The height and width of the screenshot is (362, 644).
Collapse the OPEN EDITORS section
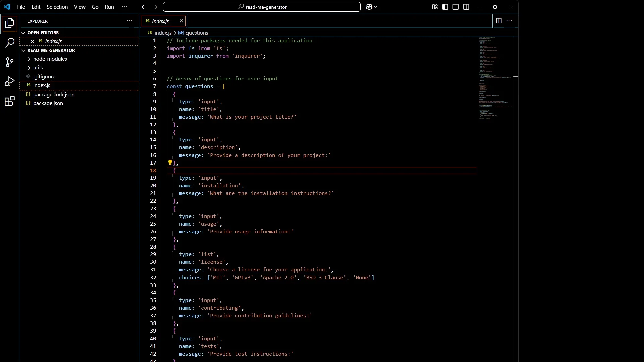24,32
